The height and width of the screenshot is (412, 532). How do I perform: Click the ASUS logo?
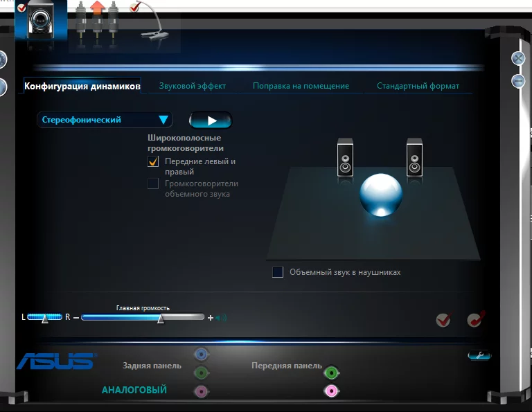[57, 361]
